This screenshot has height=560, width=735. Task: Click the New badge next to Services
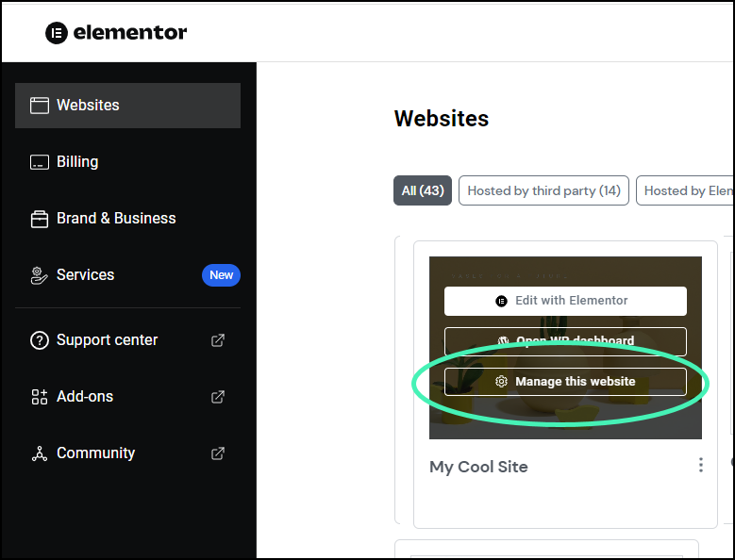pyautogui.click(x=221, y=275)
